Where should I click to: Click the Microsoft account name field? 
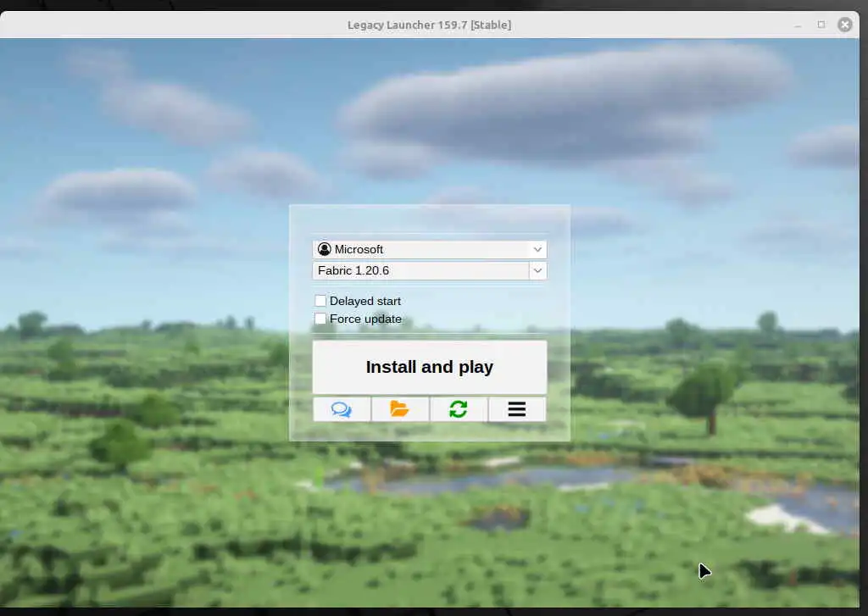click(x=430, y=250)
